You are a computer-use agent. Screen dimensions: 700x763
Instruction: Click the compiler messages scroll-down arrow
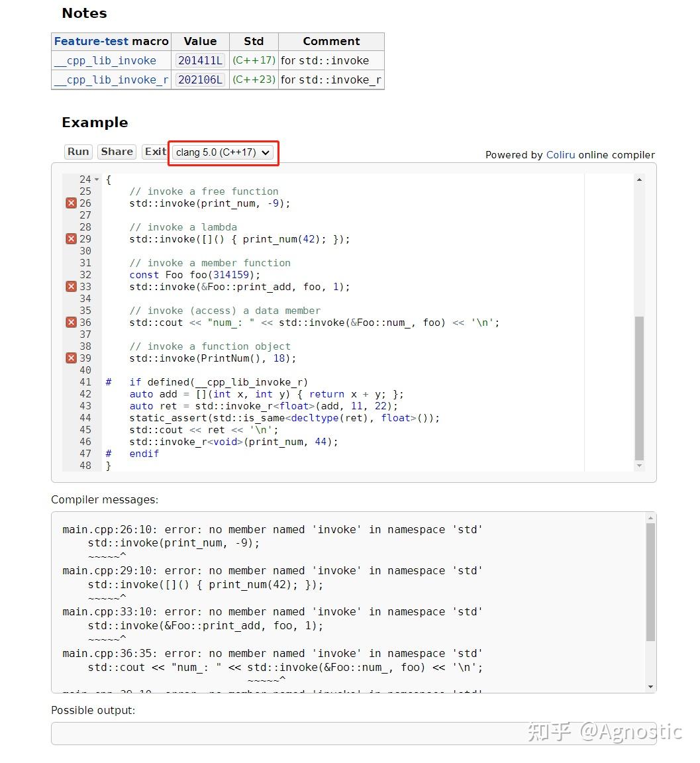pos(650,687)
